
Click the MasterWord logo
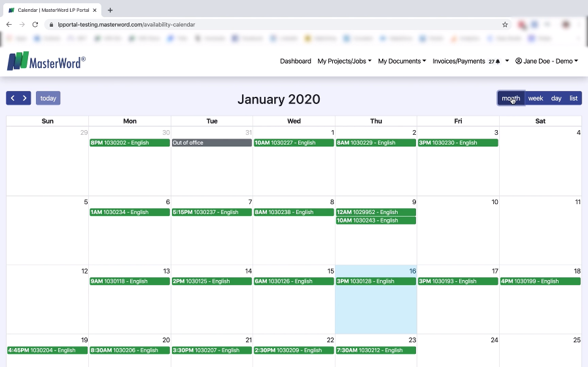(46, 61)
